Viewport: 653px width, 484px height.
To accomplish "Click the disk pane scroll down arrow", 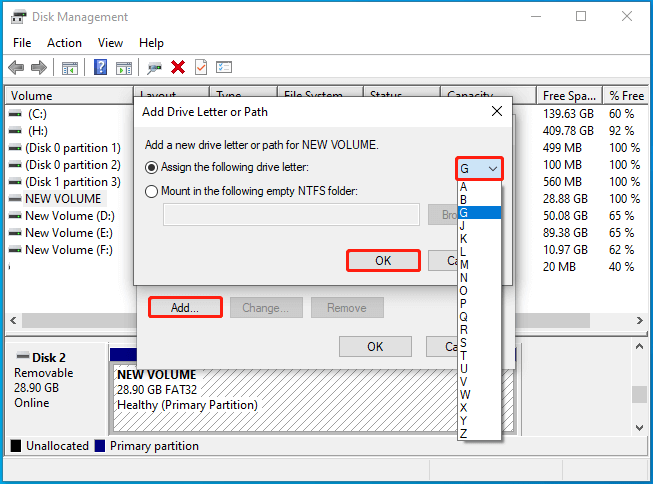I will (x=639, y=428).
